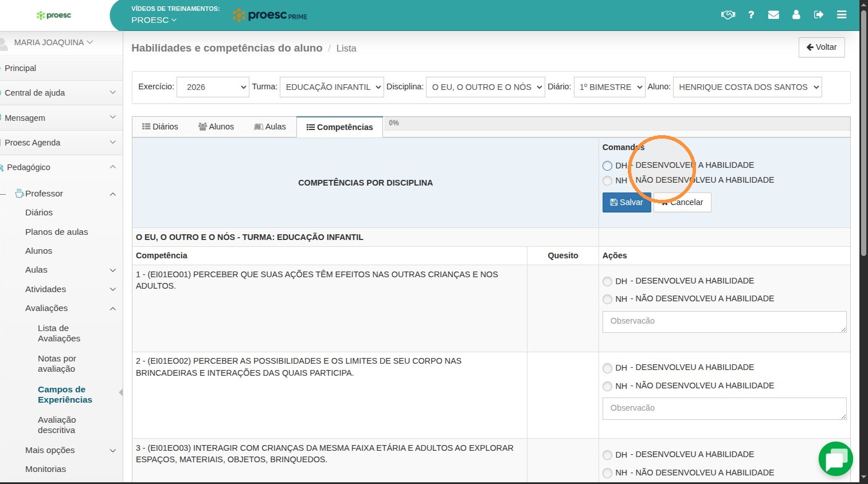This screenshot has height=484, width=868.
Task: Focus the Observação field for competency EI01EO01
Action: click(725, 322)
